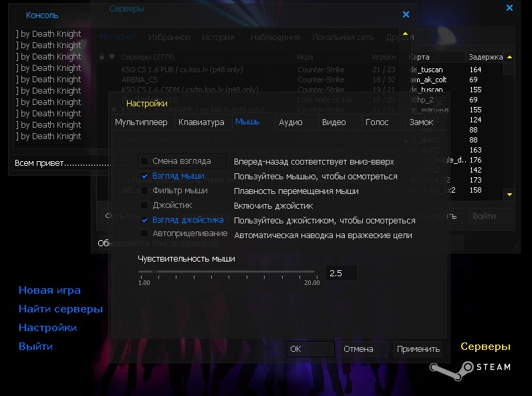The width and height of the screenshot is (532, 396).
Task: Open История tab in Серверы window
Action: point(218,37)
